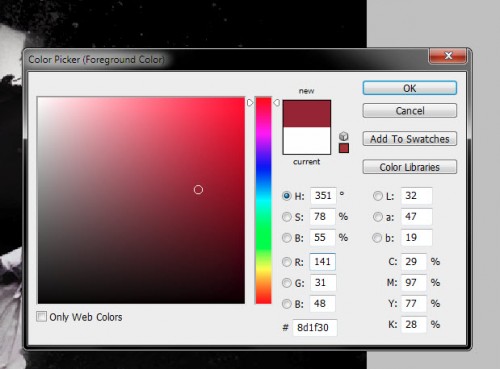This screenshot has height=369, width=500.
Task: Click the vertical hue spectrum slider
Action: pyautogui.click(x=263, y=200)
